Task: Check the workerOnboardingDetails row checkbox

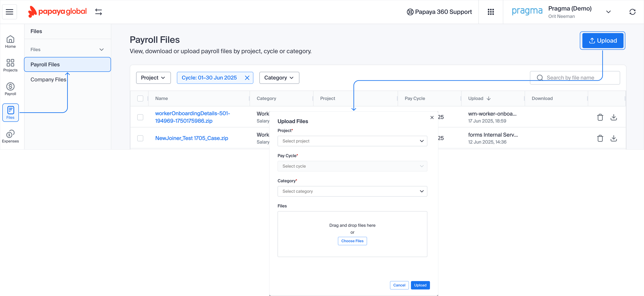Action: click(x=140, y=117)
